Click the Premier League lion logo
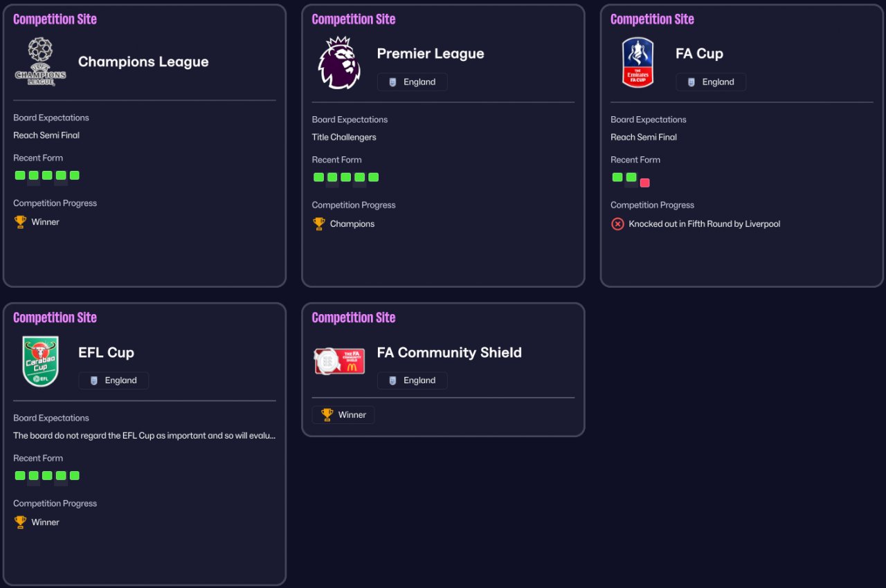This screenshot has height=588, width=886. pyautogui.click(x=339, y=63)
